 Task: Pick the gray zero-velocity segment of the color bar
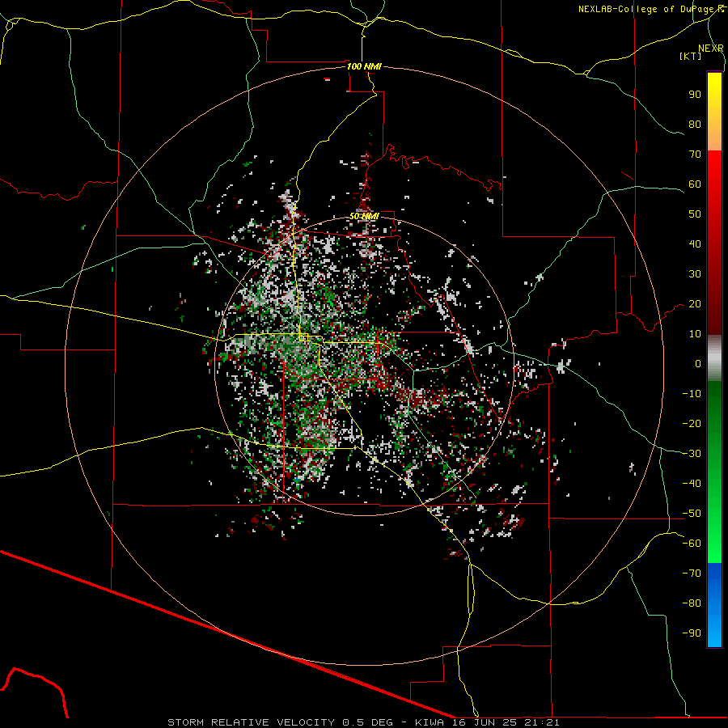pos(714,358)
